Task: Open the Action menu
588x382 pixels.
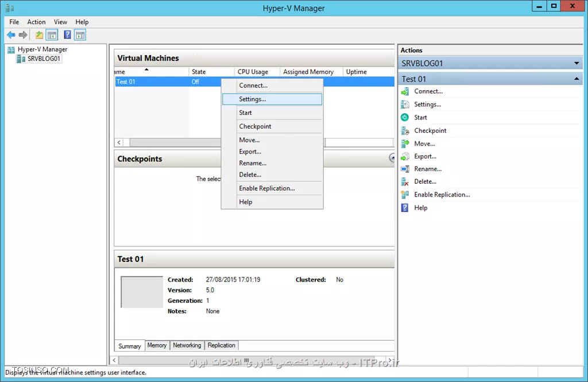Action: coord(36,22)
